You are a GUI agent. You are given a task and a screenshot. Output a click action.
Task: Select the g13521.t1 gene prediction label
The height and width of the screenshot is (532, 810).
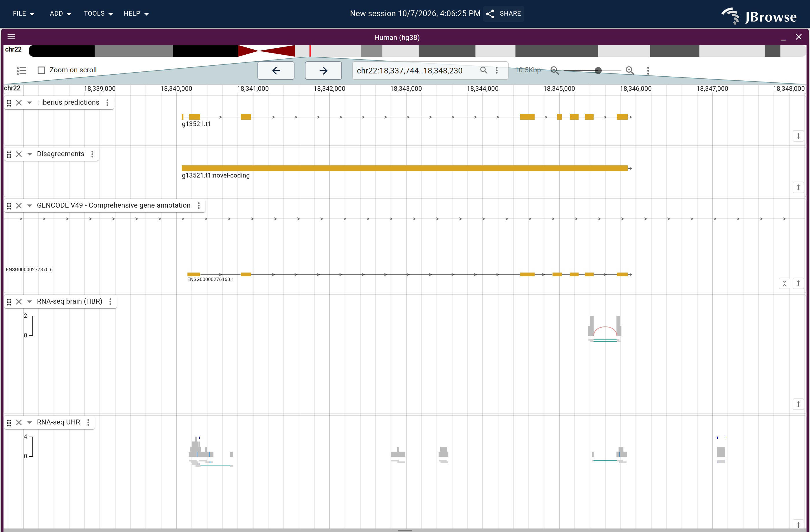click(x=196, y=124)
